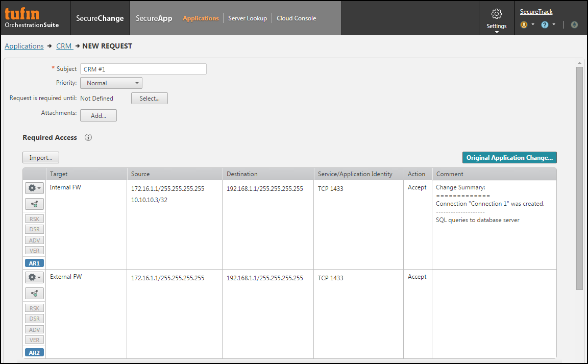Click the Required Access info icon
This screenshot has width=588, height=364.
coord(88,137)
